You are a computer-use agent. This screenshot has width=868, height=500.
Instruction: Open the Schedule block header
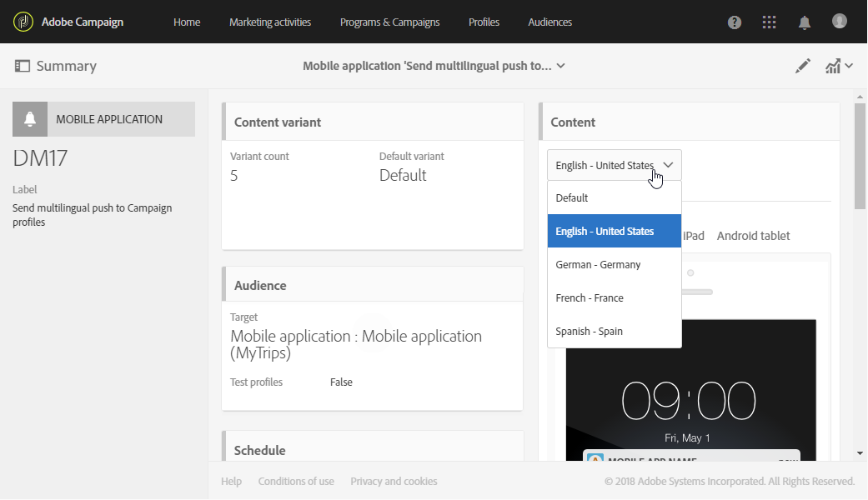(x=373, y=447)
